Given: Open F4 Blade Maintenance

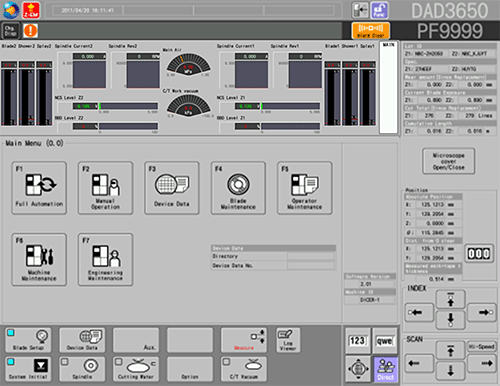Looking at the screenshot, I should 238,188.
